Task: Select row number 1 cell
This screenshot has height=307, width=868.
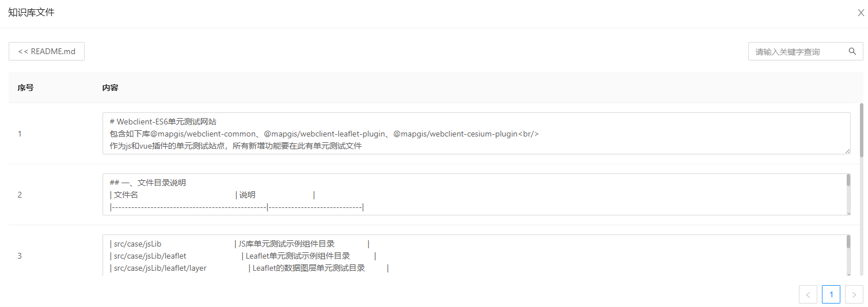Action: click(x=20, y=134)
